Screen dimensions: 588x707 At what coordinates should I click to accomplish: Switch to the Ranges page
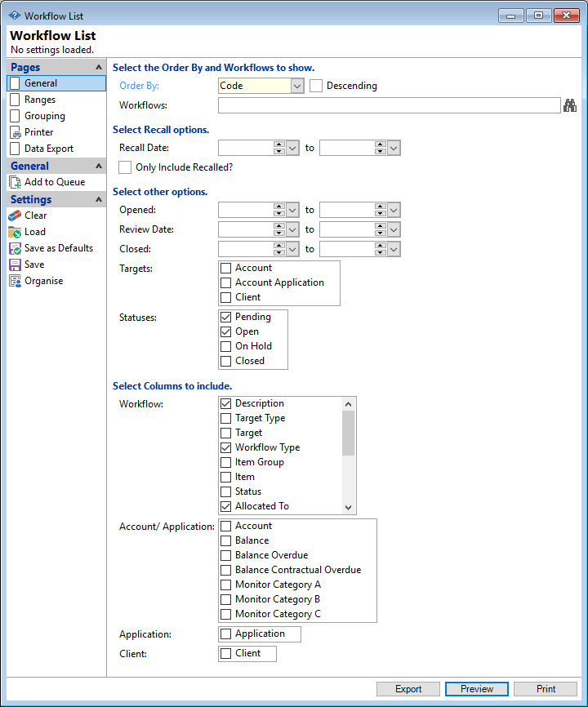(x=39, y=100)
